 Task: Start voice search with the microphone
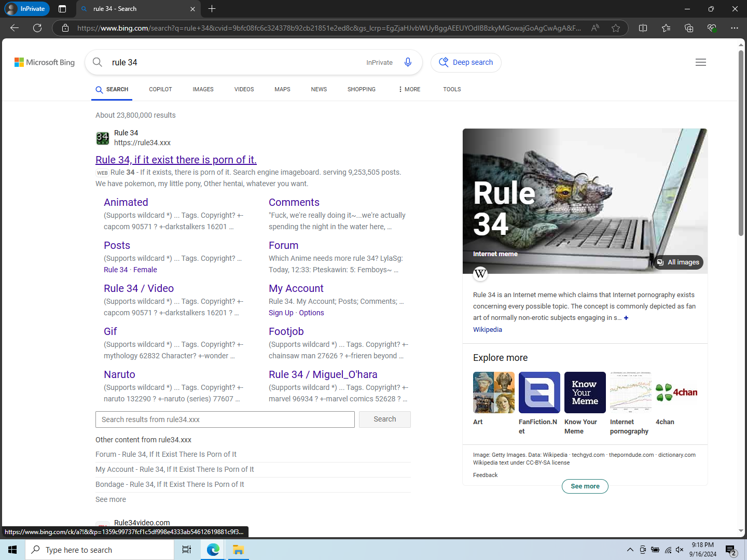pyautogui.click(x=408, y=62)
